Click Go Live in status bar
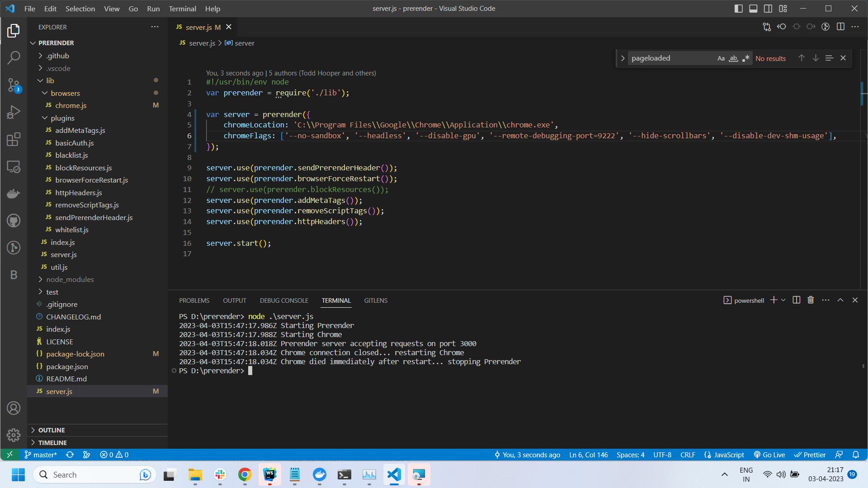The image size is (868, 488). click(x=769, y=455)
